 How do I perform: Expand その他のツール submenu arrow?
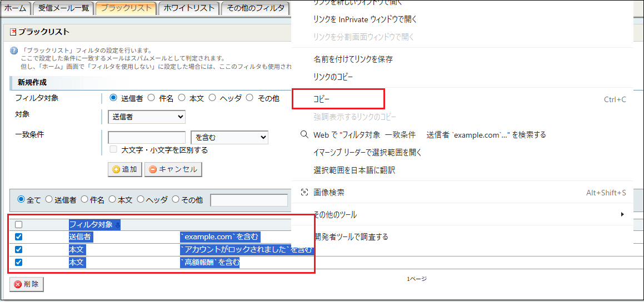[x=622, y=214]
